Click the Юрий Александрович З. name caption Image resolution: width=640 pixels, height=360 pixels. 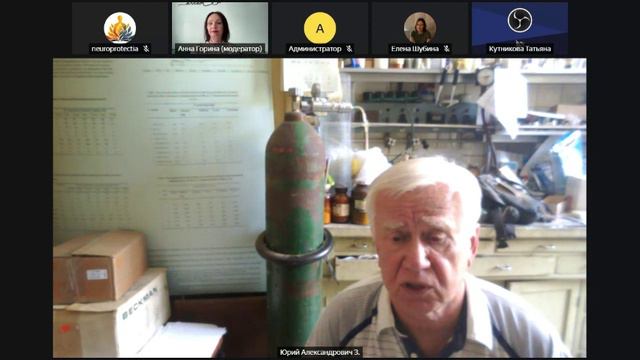click(x=320, y=352)
